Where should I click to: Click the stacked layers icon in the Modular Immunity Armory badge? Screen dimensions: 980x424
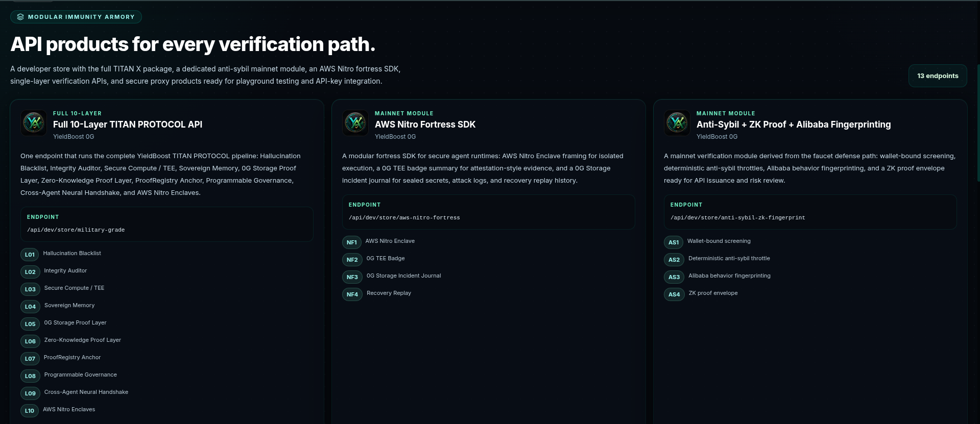(20, 17)
